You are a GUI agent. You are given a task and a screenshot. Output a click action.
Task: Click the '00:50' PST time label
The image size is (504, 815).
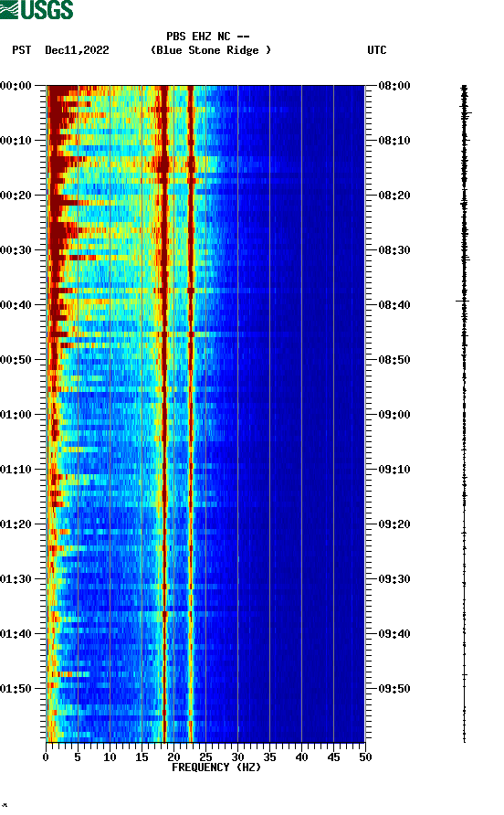16,360
